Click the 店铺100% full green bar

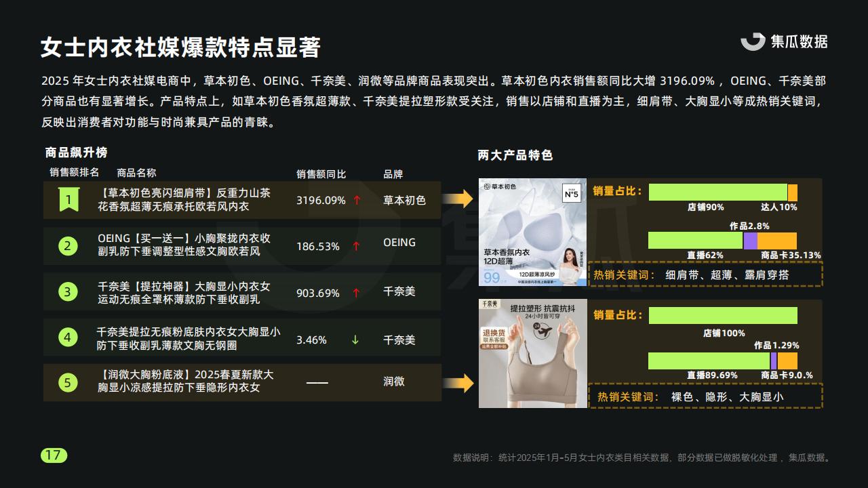(x=723, y=316)
